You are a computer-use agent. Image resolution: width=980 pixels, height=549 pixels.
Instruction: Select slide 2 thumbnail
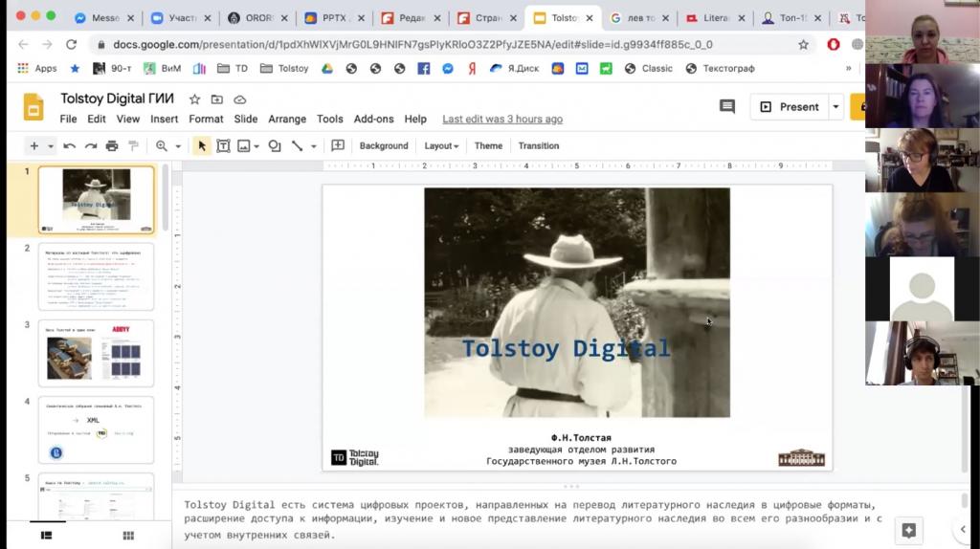pos(97,276)
